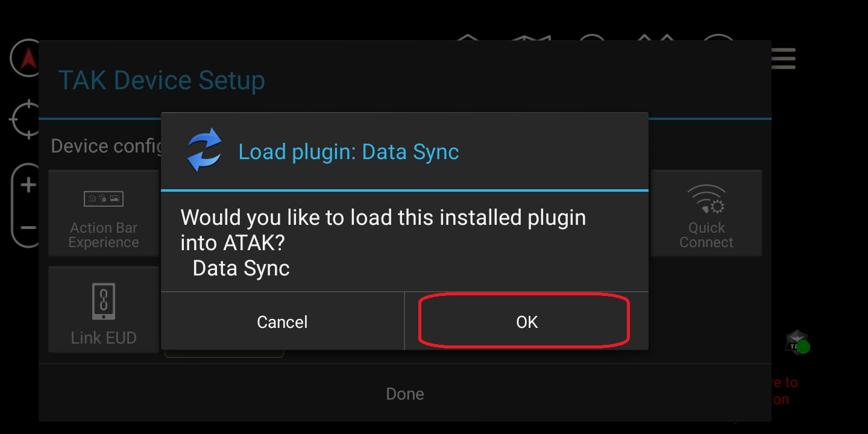Tap the Data Sync plugin name line

(241, 268)
